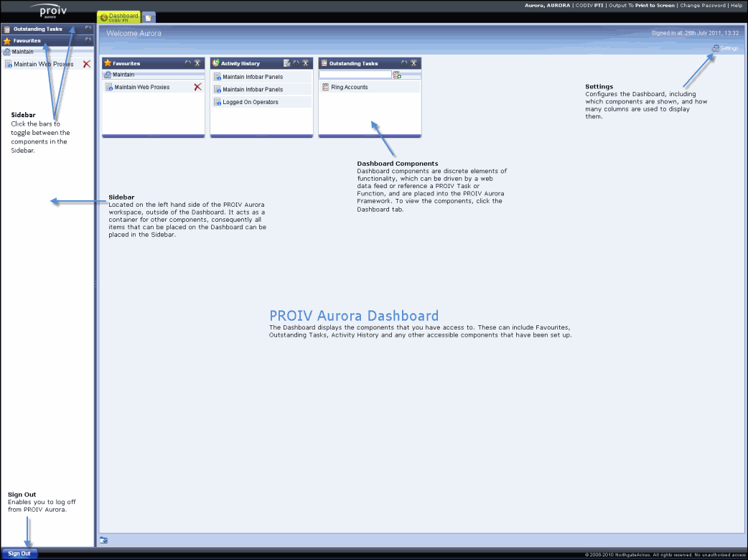Click the Signed in at timestamp
Screen dimensions: 748x560
pos(695,34)
